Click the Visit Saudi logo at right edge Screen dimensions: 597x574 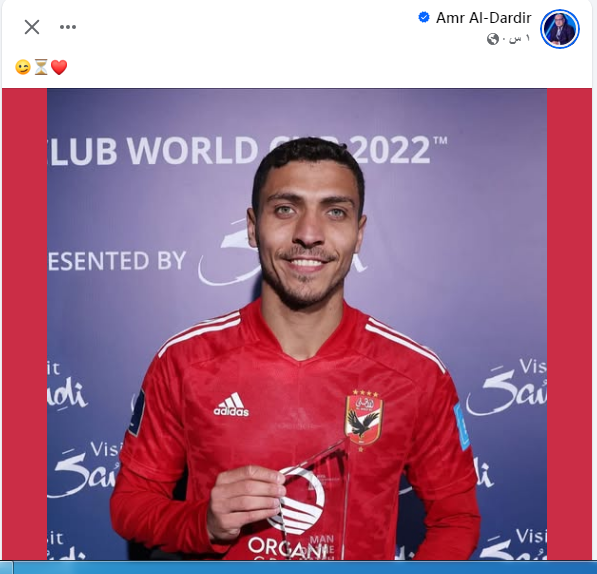(508, 388)
